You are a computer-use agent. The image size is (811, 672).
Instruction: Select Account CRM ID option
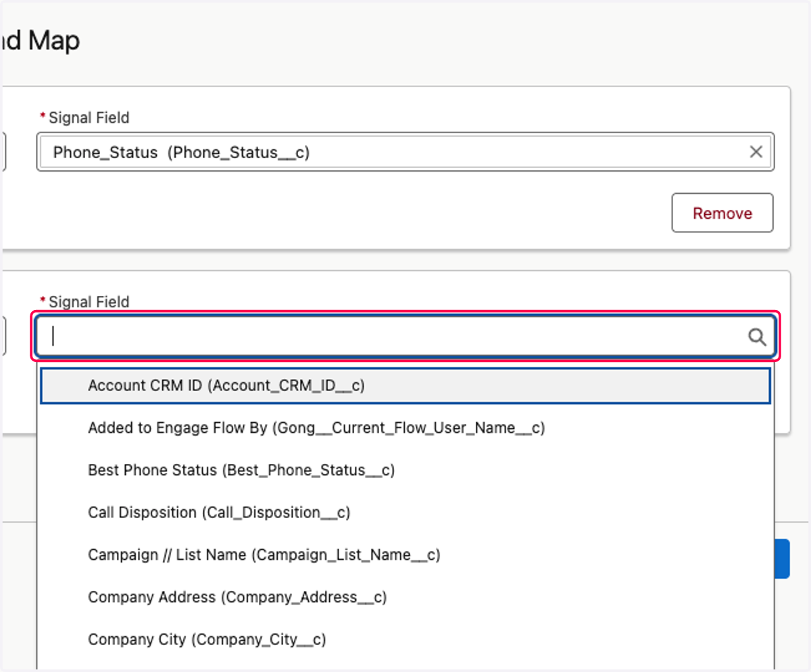405,386
